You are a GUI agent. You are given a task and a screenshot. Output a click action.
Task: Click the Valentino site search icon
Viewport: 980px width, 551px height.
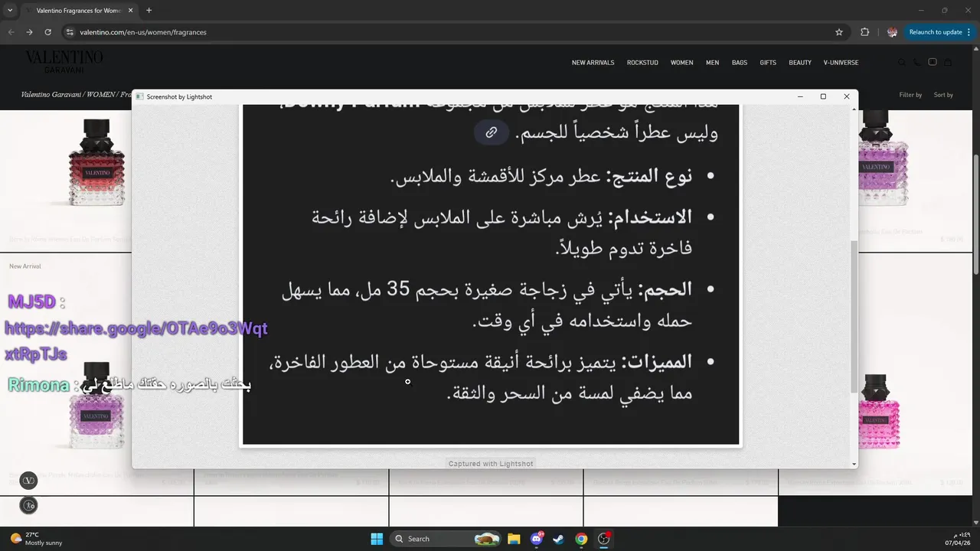tap(902, 63)
